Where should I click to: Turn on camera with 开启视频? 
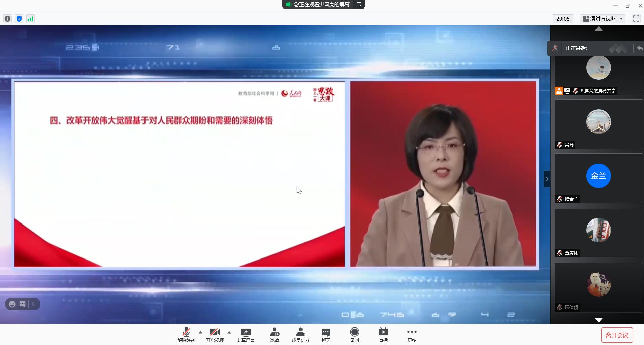tap(215, 335)
